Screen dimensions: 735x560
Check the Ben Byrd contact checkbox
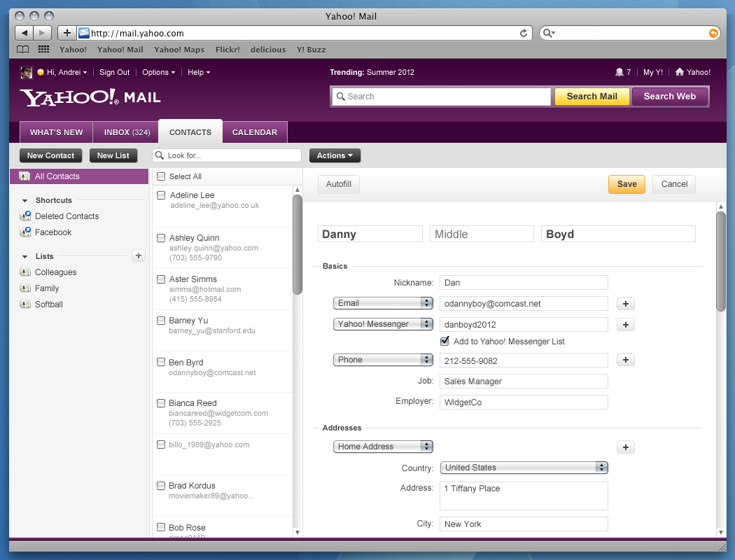click(161, 362)
